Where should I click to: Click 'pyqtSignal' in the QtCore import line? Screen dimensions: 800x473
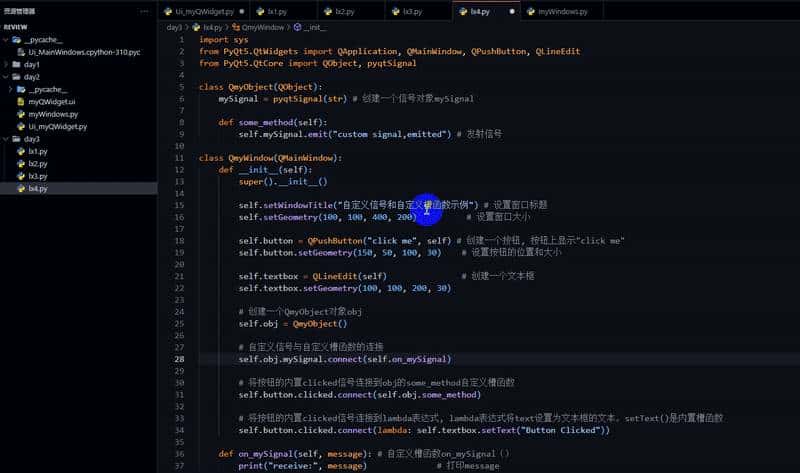[391, 63]
